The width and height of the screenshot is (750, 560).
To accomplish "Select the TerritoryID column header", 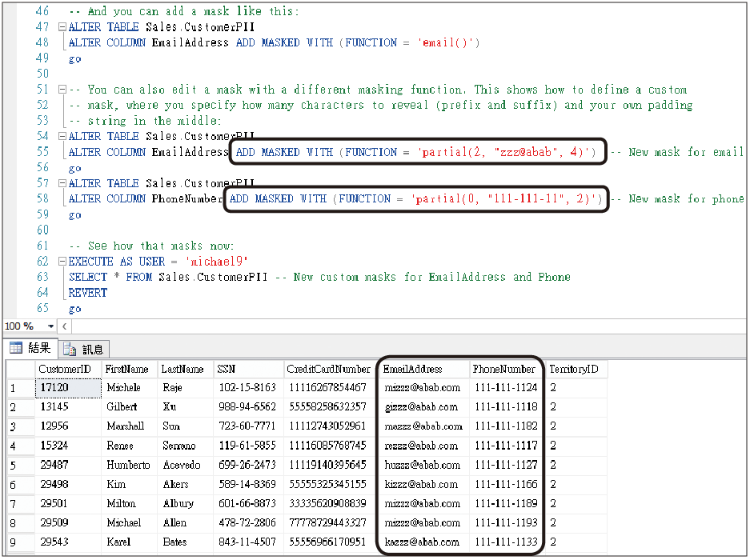I will click(576, 369).
